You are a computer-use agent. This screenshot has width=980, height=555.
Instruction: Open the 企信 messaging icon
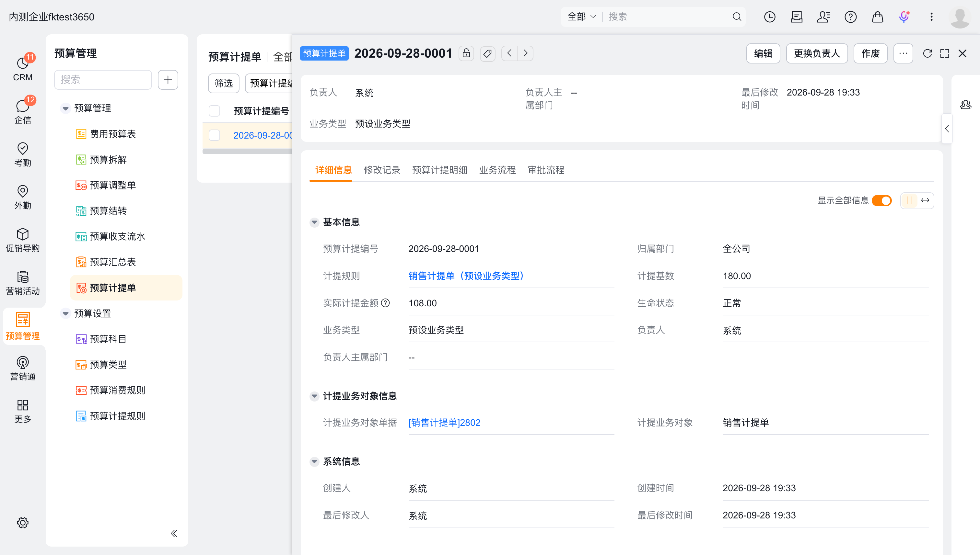pos(22,111)
